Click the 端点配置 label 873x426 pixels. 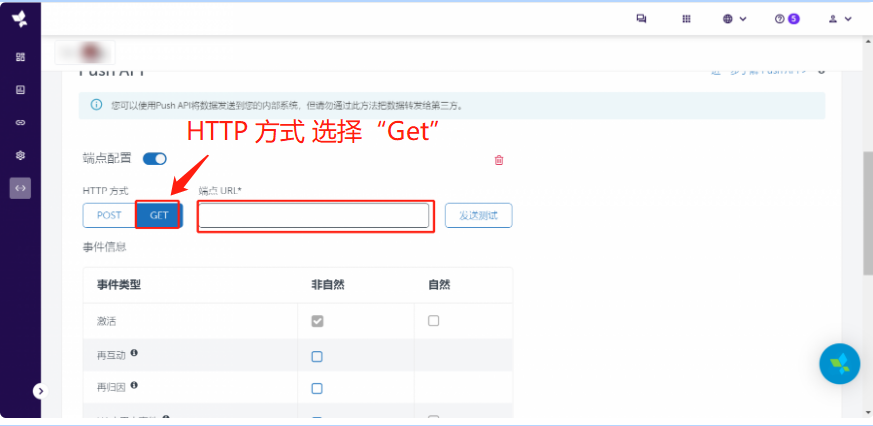107,158
